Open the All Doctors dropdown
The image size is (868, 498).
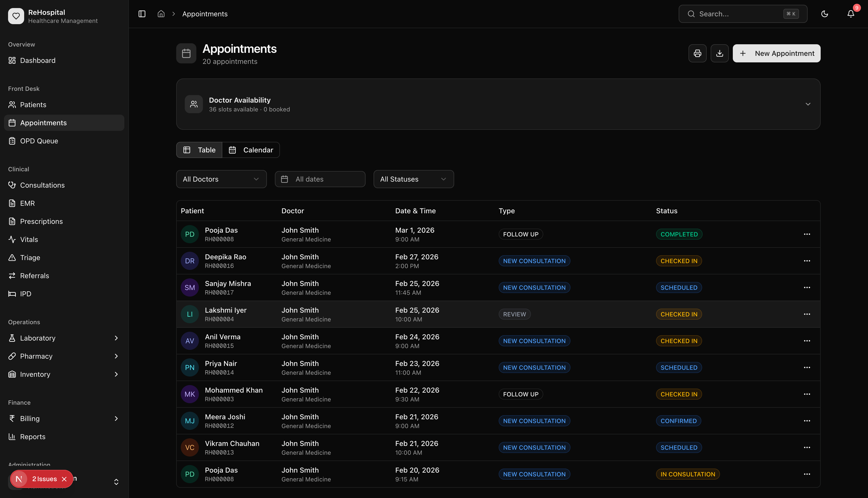(221, 179)
